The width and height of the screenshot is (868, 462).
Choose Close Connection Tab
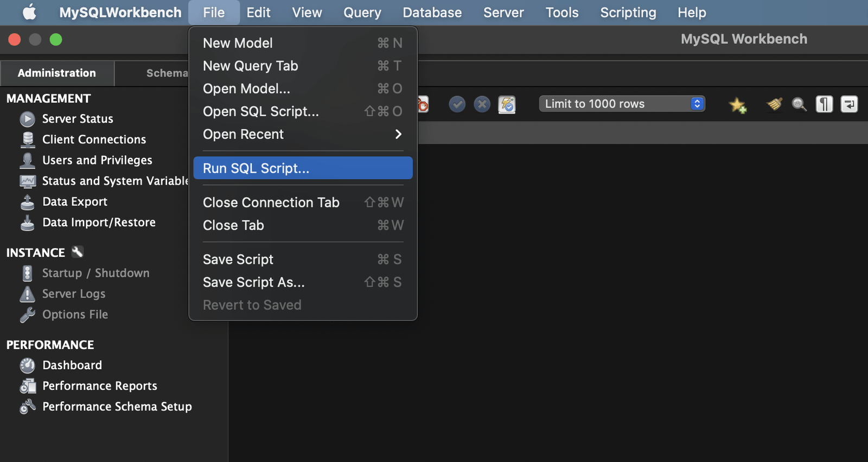[303, 202]
